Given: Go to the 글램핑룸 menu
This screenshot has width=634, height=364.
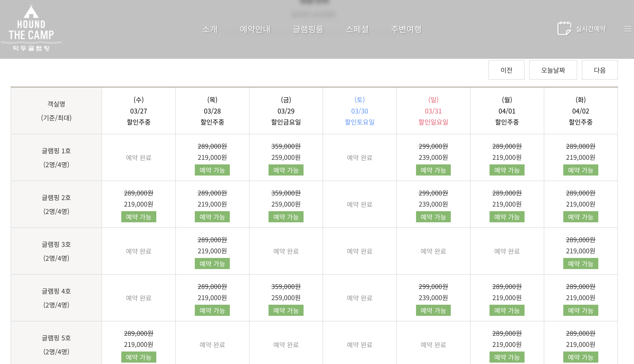Looking at the screenshot, I should click(308, 29).
